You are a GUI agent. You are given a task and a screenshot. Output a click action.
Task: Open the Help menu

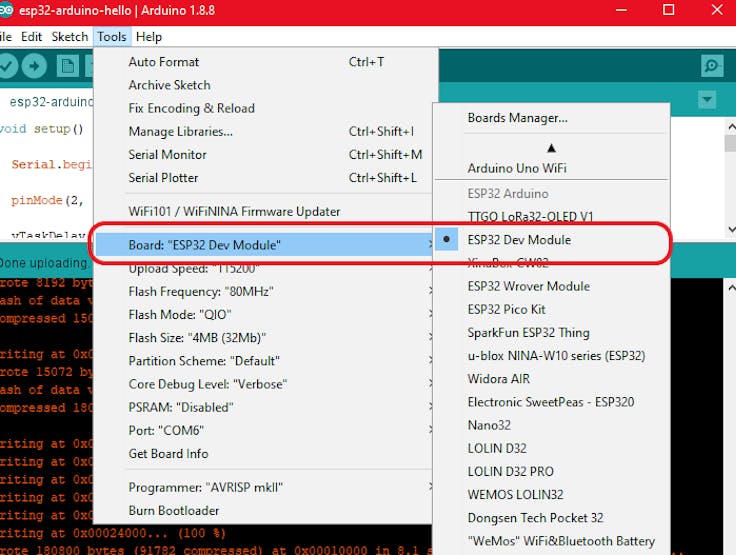pos(149,37)
